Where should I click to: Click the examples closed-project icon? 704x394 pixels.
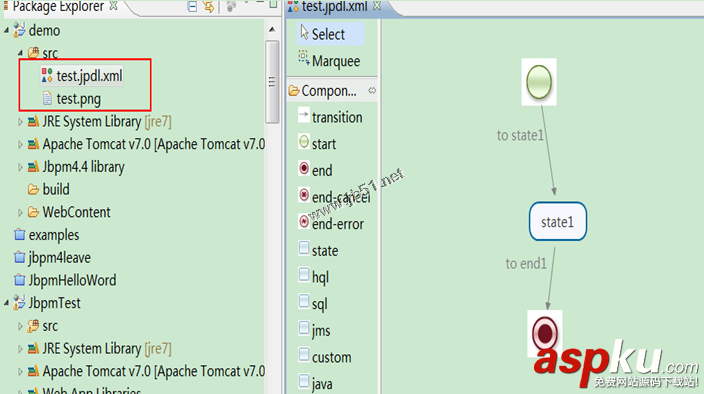pyautogui.click(x=19, y=235)
